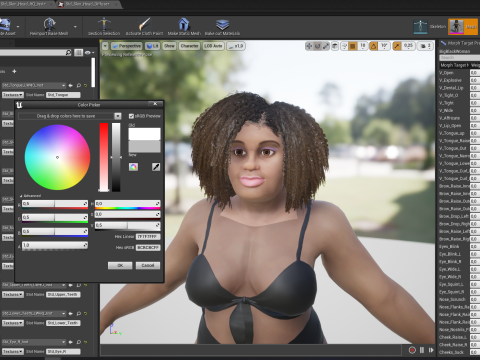Toggle scale snapping in the viewport toolbar

click(397, 46)
